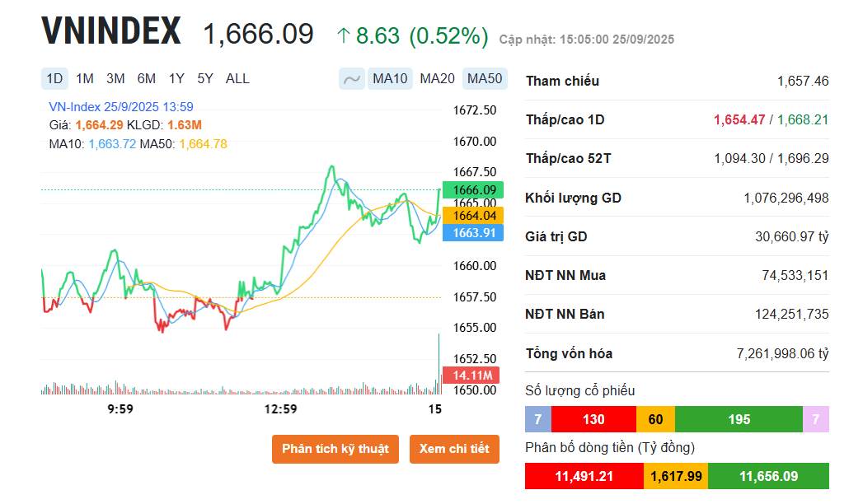Click the MA10 legend value 1,663.72
The height and width of the screenshot is (504, 863).
point(112,144)
